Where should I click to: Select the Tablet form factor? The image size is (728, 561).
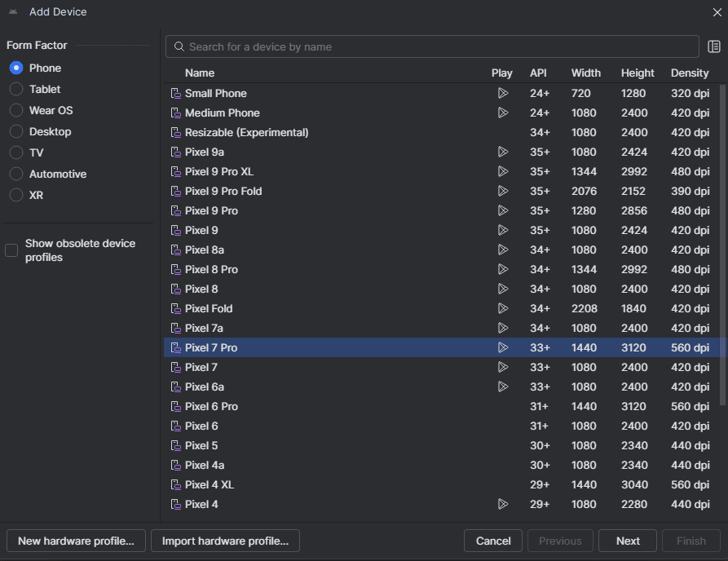coord(16,89)
